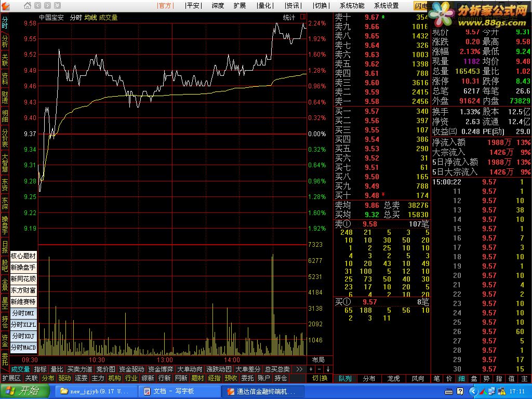
Task: Go to the home page icon
Action: [28, 5]
